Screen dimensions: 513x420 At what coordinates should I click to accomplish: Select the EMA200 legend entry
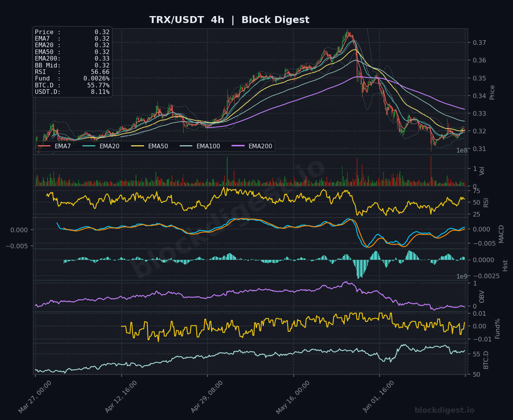(252, 146)
